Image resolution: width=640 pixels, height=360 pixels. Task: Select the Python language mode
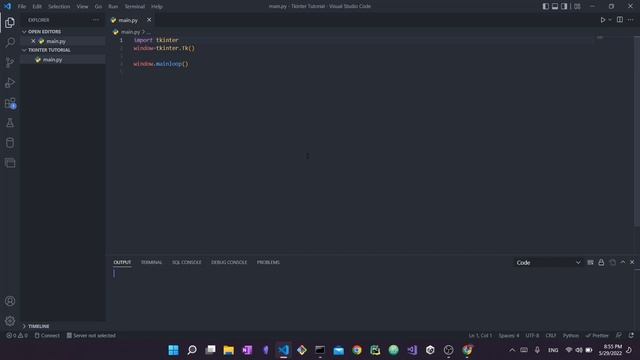tap(571, 336)
